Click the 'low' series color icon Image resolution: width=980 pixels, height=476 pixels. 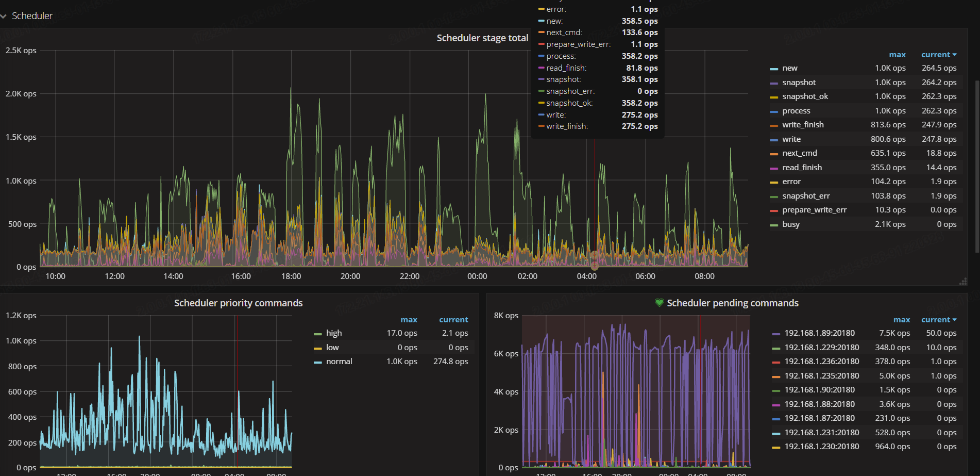point(317,348)
